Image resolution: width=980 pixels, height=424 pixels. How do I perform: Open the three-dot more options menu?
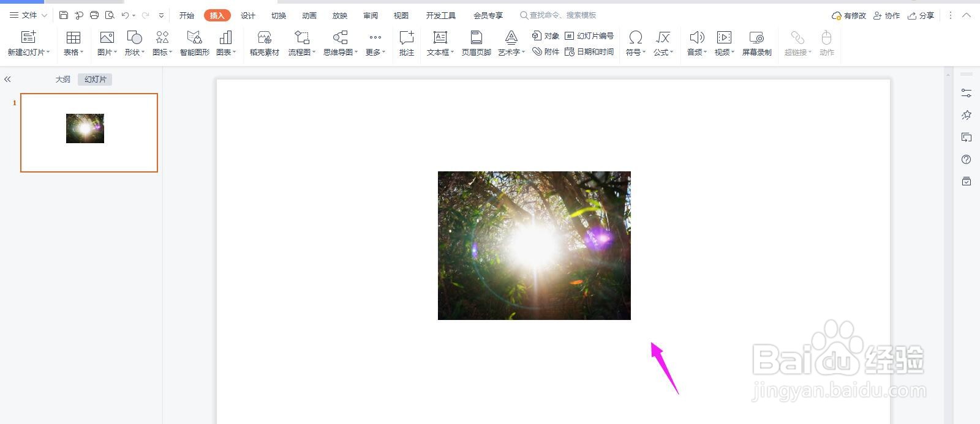(x=951, y=15)
